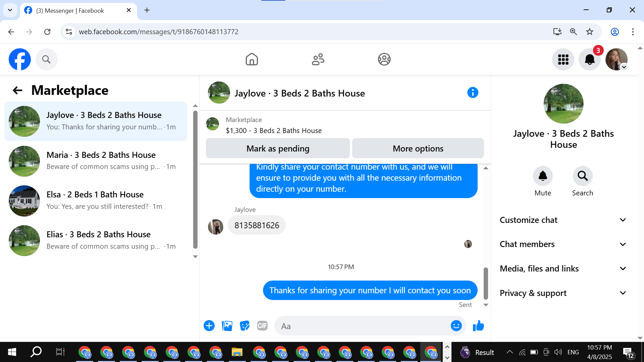Expand Chat members section
Screen dimensions: 644x362
[x=563, y=244]
